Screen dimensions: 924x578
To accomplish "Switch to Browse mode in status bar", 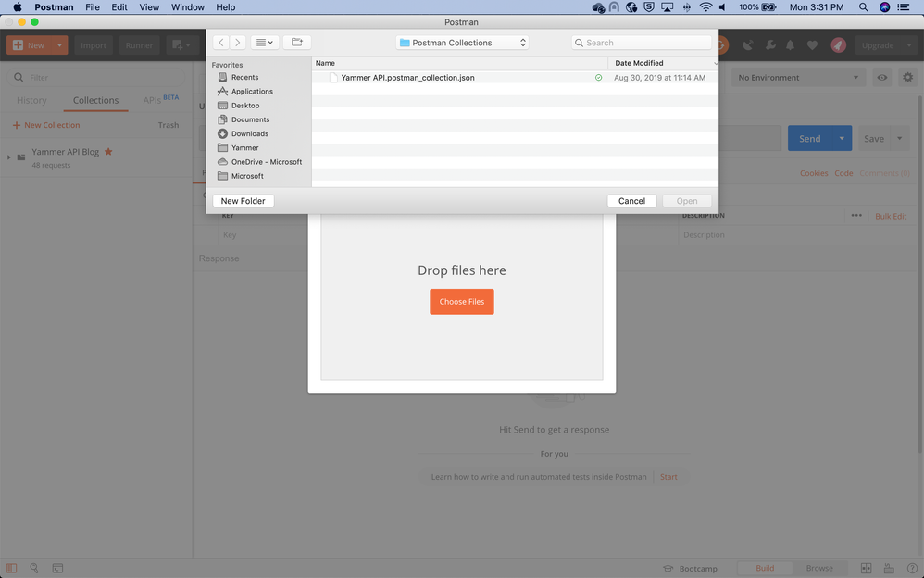I will (x=819, y=568).
